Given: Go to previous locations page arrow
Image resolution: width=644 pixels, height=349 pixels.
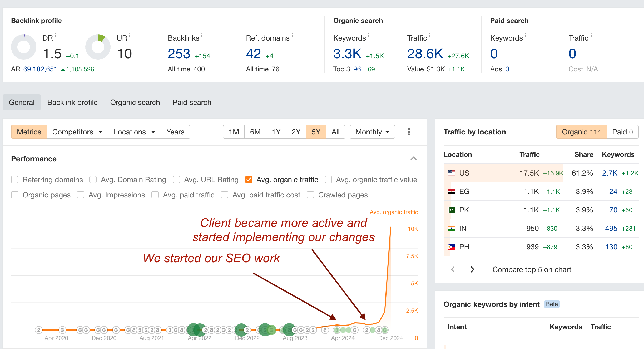Looking at the screenshot, I should click(453, 269).
